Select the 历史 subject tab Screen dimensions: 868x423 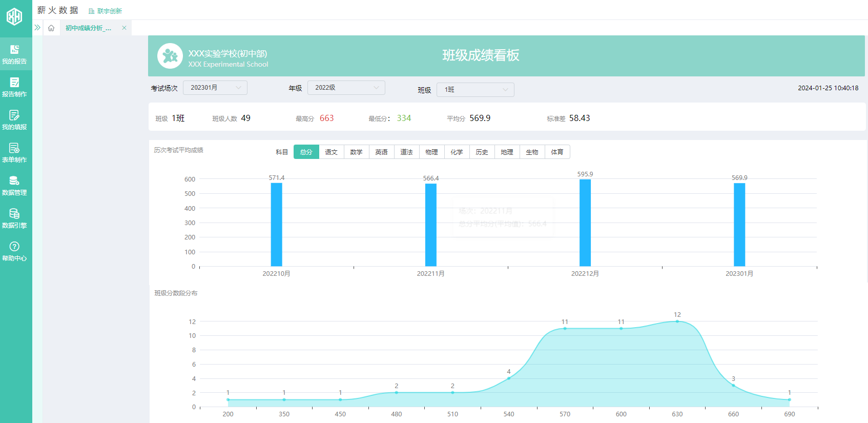tap(482, 152)
